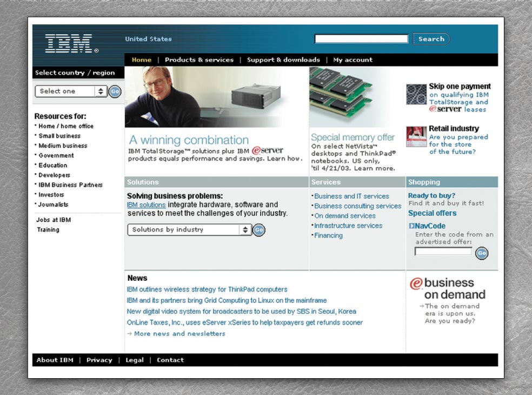
Task: Click the Home tab
Action: 142,60
